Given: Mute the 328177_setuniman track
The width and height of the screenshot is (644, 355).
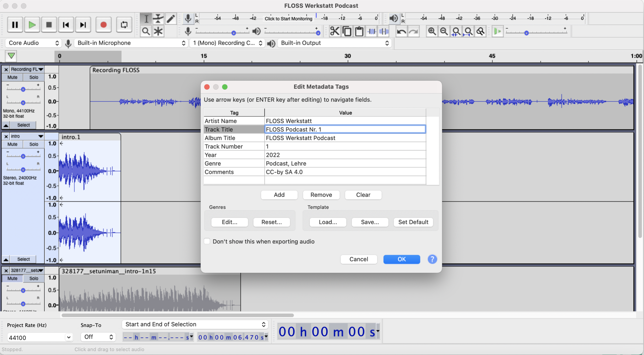Looking at the screenshot, I should coord(12,278).
